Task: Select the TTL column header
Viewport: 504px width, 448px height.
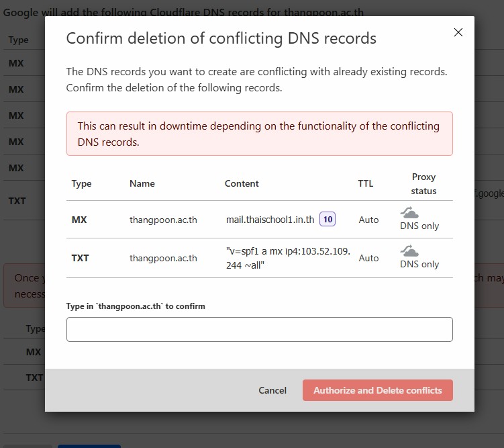Action: click(x=366, y=183)
